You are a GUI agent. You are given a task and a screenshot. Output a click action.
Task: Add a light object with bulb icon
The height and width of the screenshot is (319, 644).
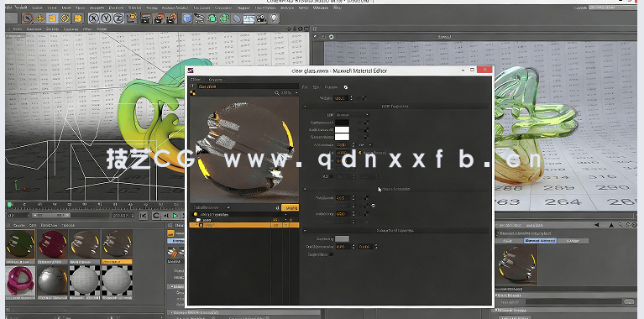[274, 18]
